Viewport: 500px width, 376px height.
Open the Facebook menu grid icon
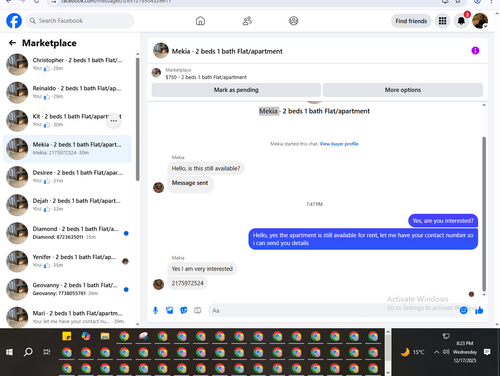click(x=442, y=21)
